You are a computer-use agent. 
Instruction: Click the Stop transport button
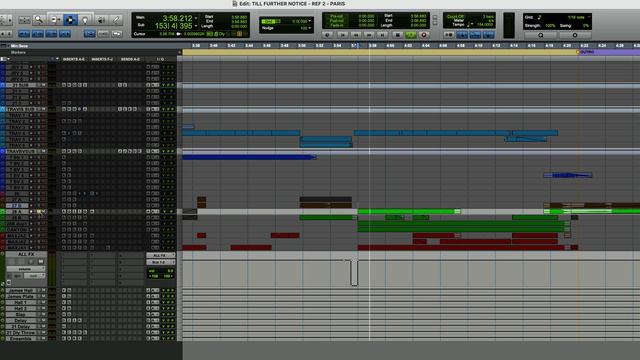[397, 35]
